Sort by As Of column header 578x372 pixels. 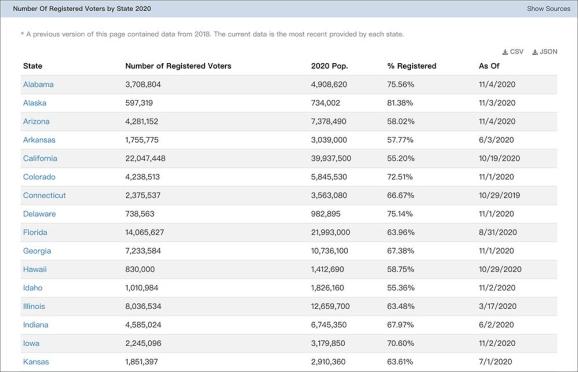[489, 66]
